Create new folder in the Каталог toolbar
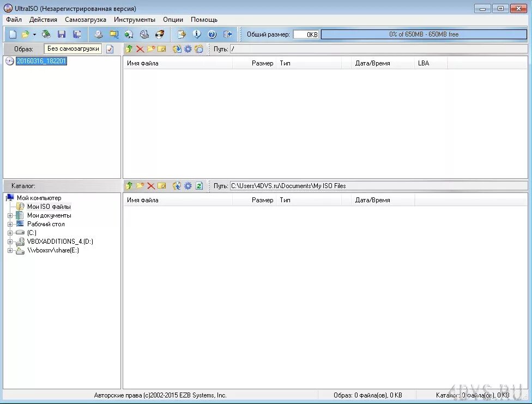The image size is (532, 404). [140, 186]
